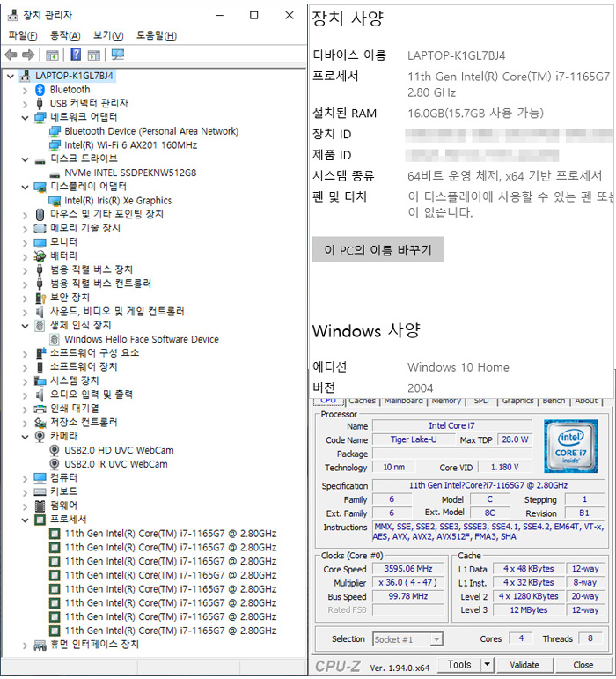Image resolution: width=616 pixels, height=679 pixels.
Task: Select Bluetooth Device (Personal Area Network)
Action: point(151,131)
